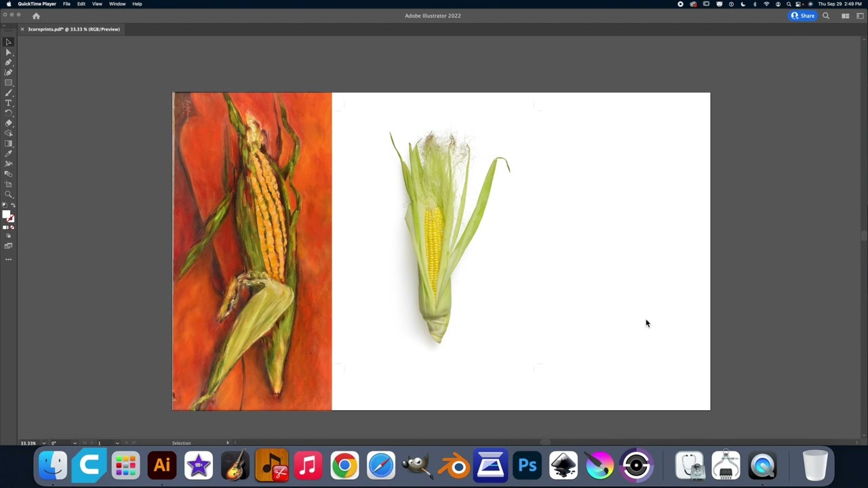Viewport: 868px width, 488px height.
Task: Open Trash in the Dock
Action: 815,466
